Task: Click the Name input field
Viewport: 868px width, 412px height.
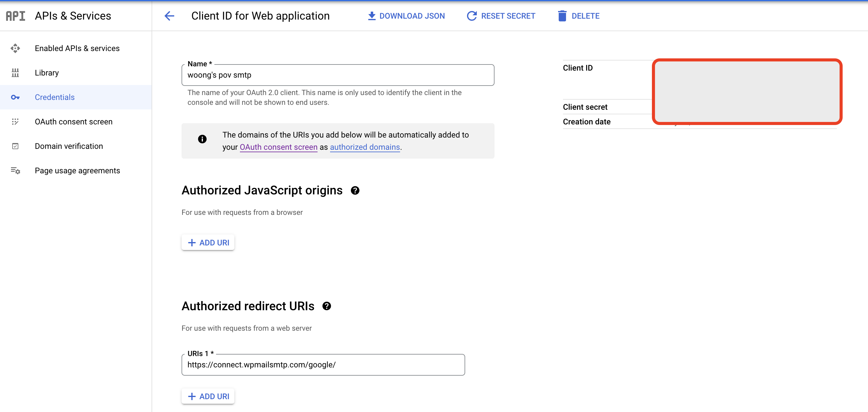Action: (338, 75)
